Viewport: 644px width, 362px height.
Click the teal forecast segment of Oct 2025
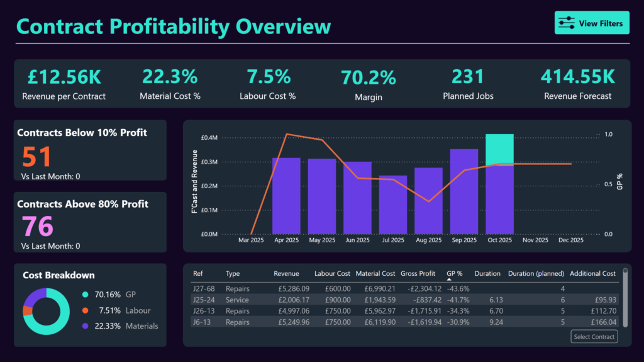click(499, 149)
